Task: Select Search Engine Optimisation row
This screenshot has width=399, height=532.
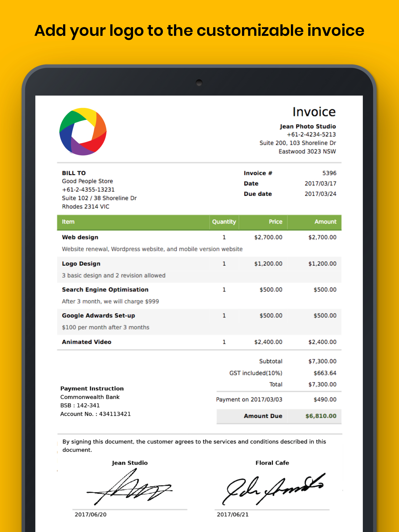Action: [x=105, y=290]
